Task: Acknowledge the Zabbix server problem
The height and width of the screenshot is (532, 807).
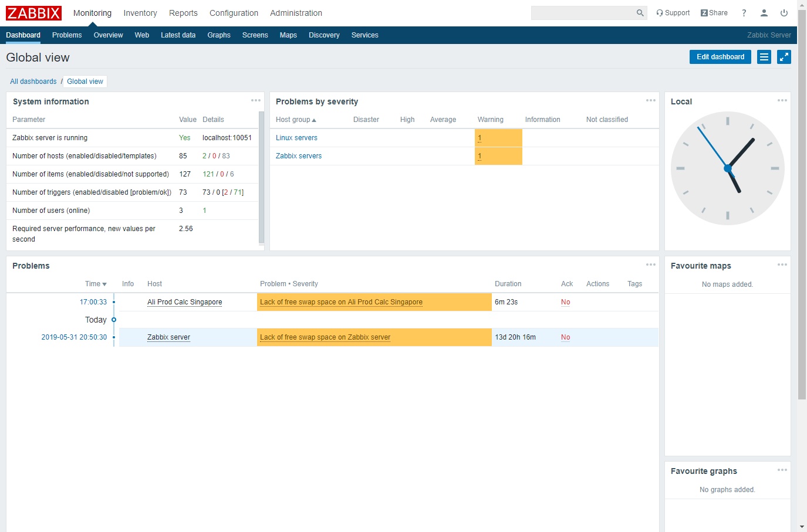Action: point(565,337)
